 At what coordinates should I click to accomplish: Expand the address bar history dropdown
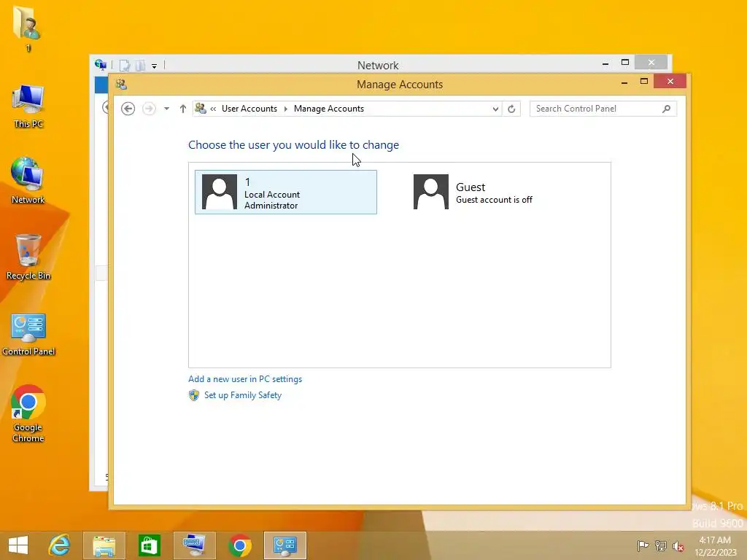tap(495, 109)
